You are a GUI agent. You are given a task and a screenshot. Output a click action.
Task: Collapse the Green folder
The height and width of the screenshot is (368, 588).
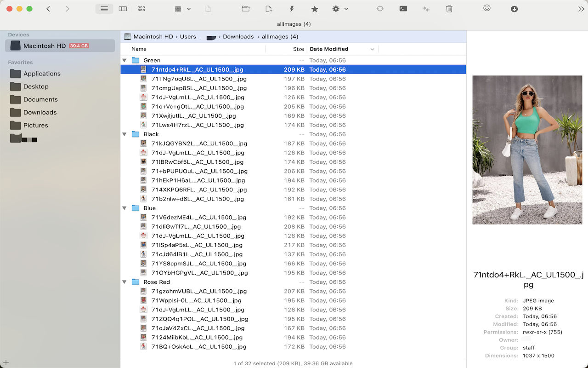coord(124,60)
